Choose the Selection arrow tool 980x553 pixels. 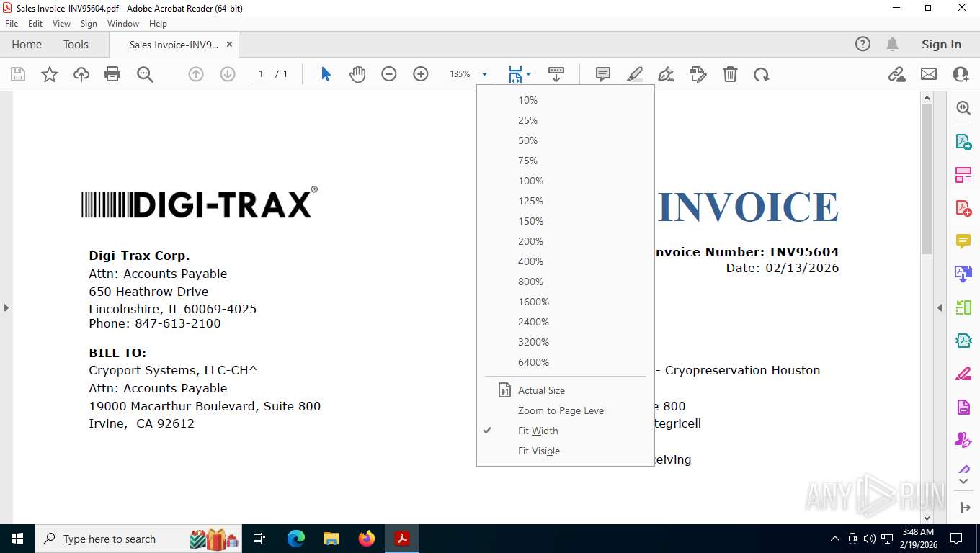click(326, 74)
